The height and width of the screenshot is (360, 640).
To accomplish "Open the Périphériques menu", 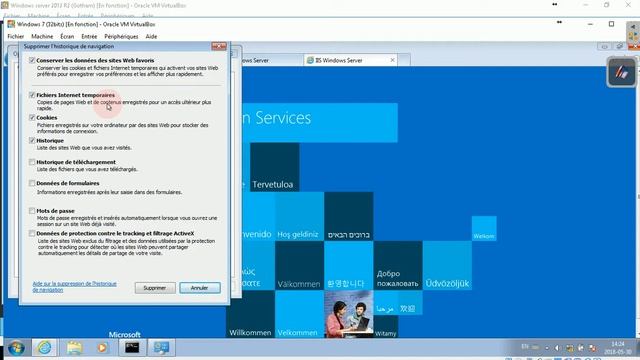I will point(121,36).
